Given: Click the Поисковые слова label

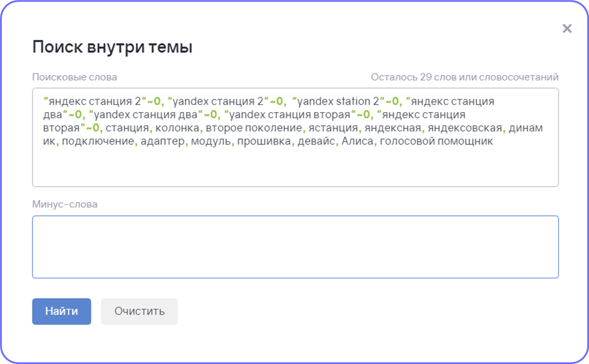Looking at the screenshot, I should click(74, 77).
